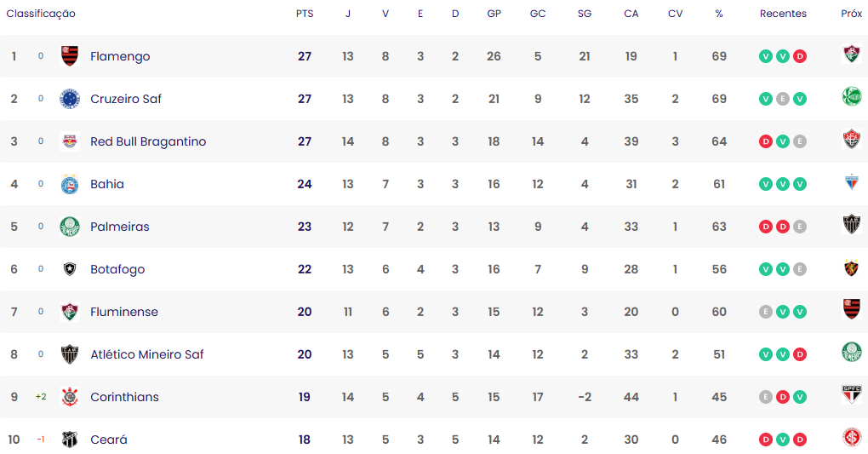Open the Atlético Mineiro Saf link
Viewport: 868px width, 454px height.
146,354
